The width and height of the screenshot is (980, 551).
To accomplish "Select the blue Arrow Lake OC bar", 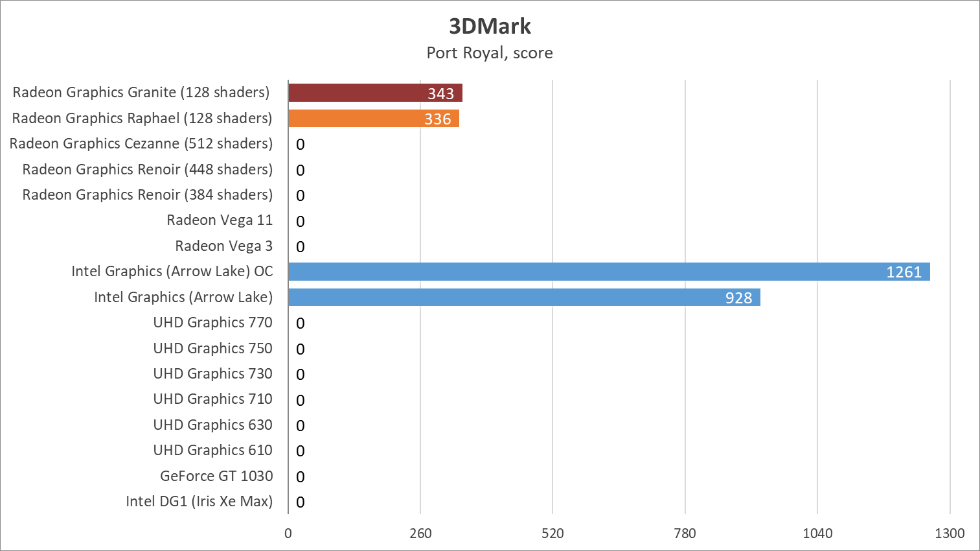I will point(583,272).
